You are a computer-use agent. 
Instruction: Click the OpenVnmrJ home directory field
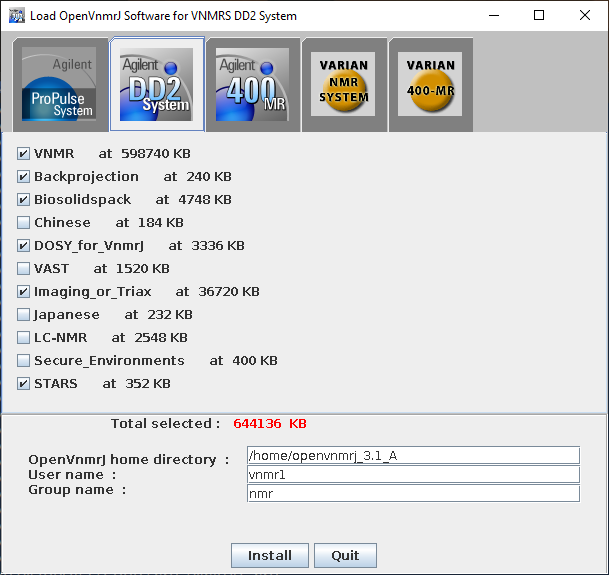click(413, 455)
